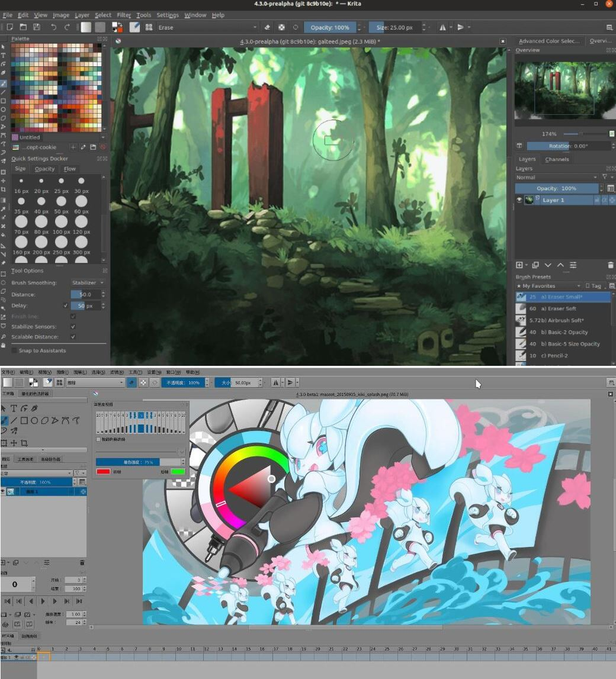Toggle Layer 1 visibility eye icon
This screenshot has height=679, width=616.
(519, 199)
